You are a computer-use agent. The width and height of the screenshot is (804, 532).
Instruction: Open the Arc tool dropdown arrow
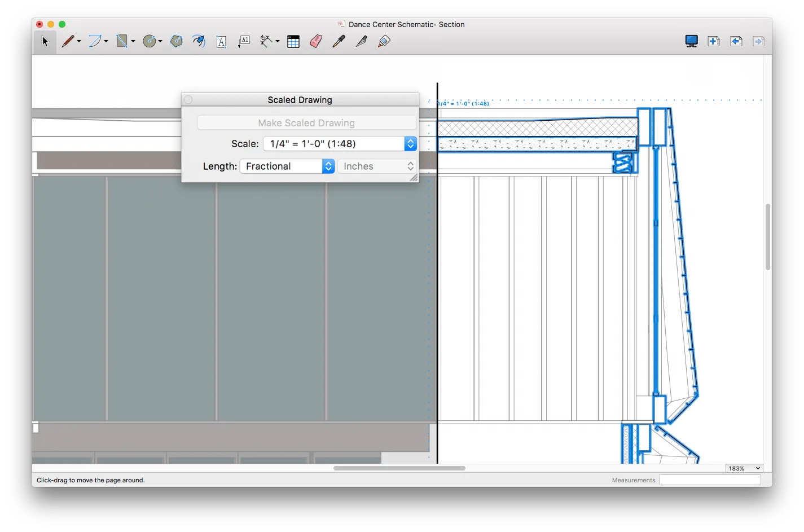pos(106,41)
